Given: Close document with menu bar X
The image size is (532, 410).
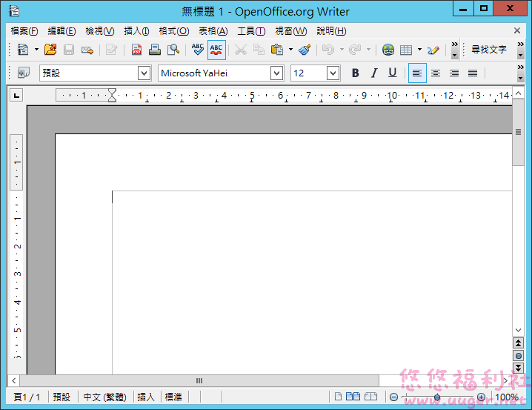Looking at the screenshot, I should point(517,30).
